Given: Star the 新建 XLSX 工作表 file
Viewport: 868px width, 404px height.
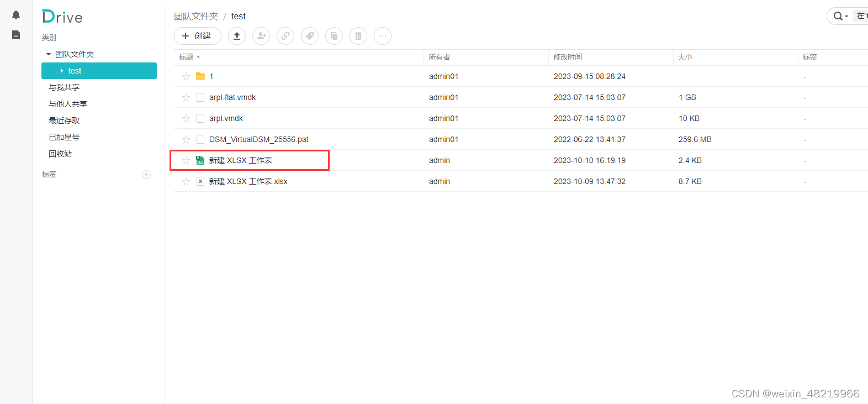Looking at the screenshot, I should [x=186, y=160].
